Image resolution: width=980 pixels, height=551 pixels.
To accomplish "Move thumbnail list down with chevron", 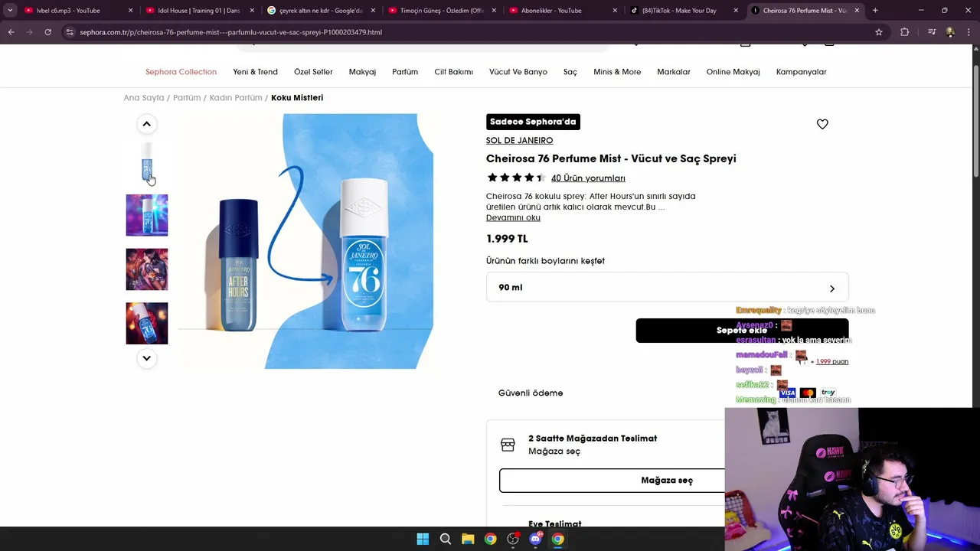I will 146,358.
